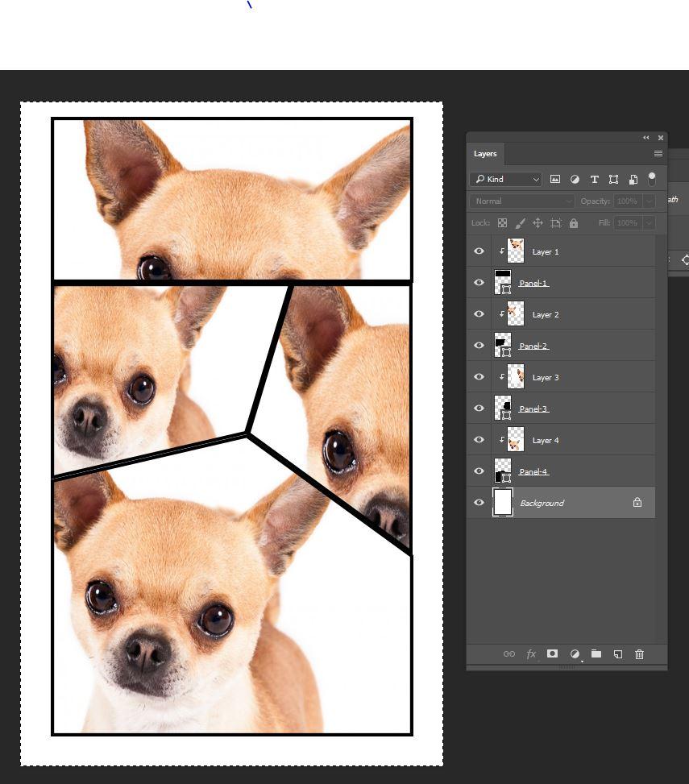Hide Panel-3 layer visibility eye
This screenshot has width=689, height=784.
[x=479, y=408]
